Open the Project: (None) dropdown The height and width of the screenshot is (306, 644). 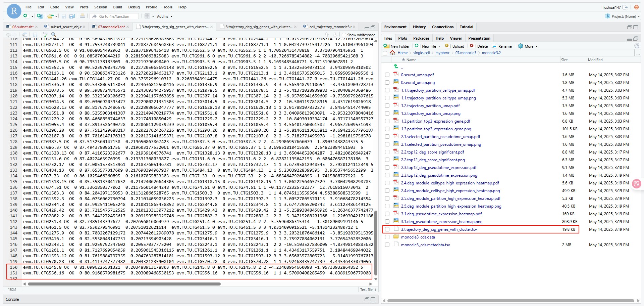(x=623, y=16)
